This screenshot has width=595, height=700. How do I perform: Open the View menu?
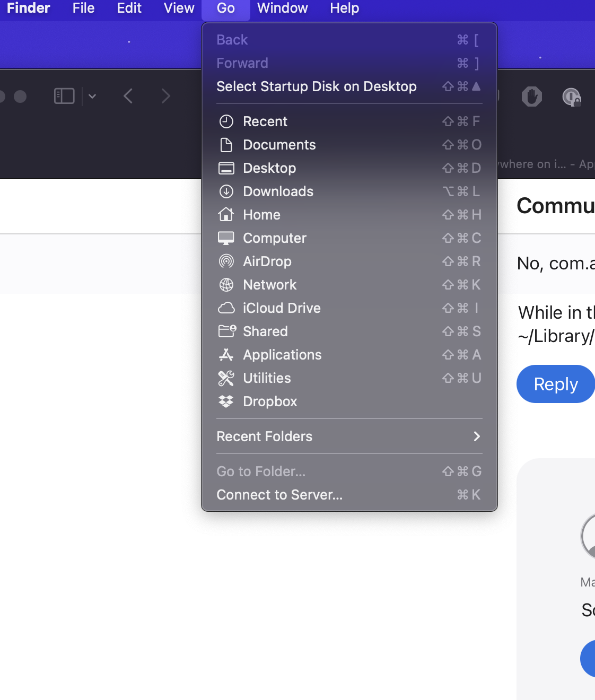(179, 8)
